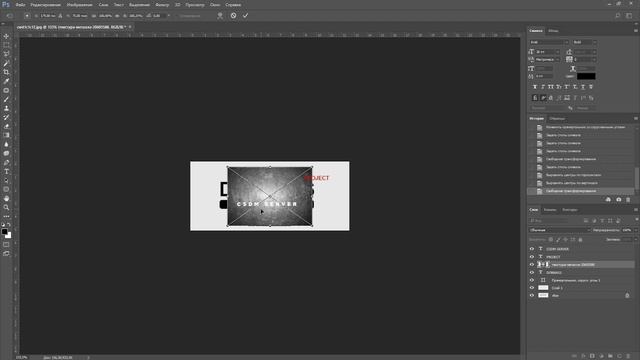The width and height of the screenshot is (640, 360).
Task: Select the Pen tool
Action: pos(6,162)
